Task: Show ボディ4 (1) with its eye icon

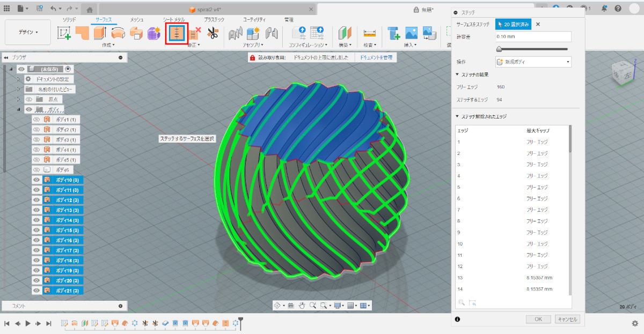Action: coord(36,150)
